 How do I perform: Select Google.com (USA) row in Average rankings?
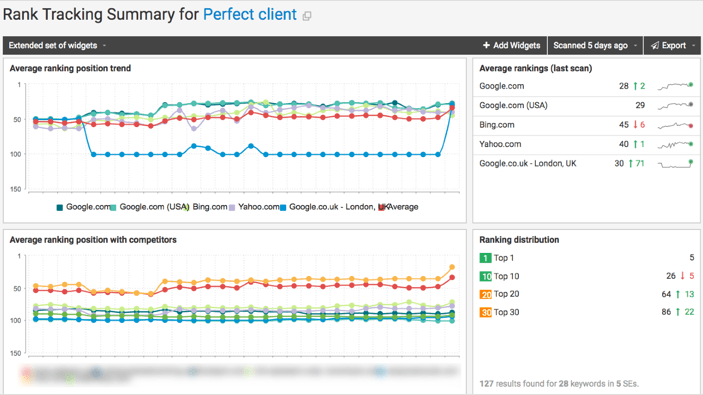pyautogui.click(x=586, y=105)
